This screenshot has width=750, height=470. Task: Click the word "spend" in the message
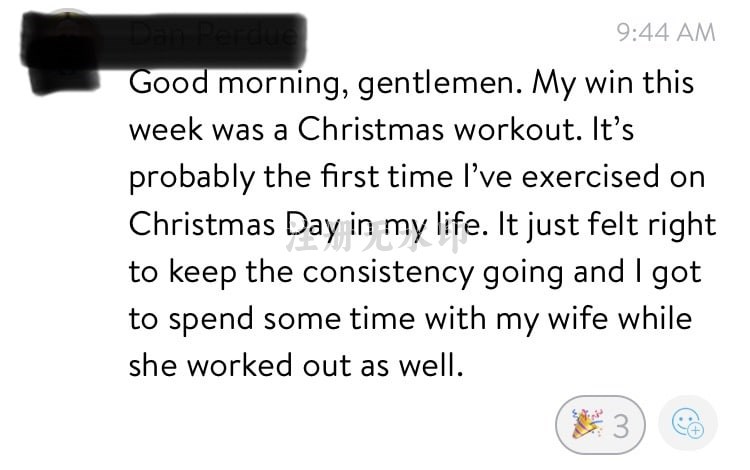pos(211,319)
